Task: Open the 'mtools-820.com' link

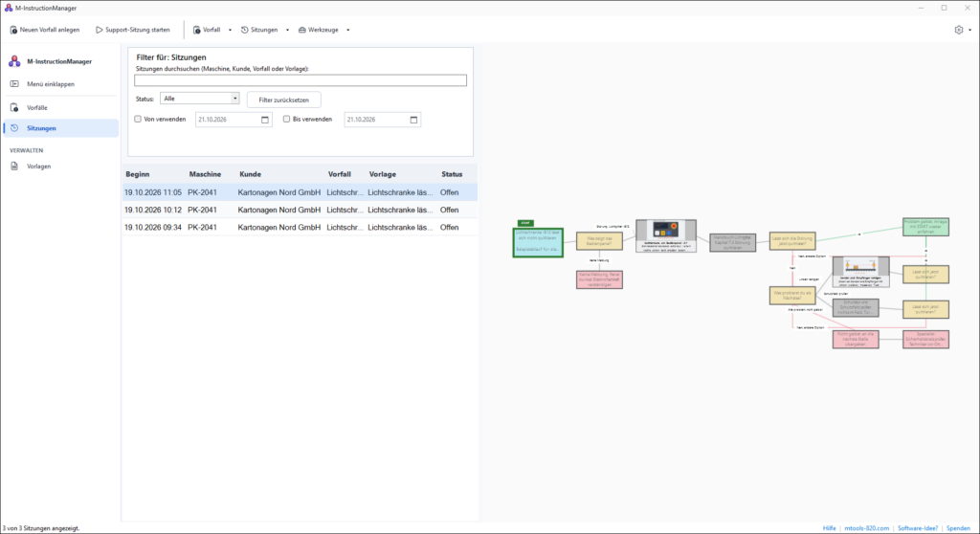Action: pos(866,528)
